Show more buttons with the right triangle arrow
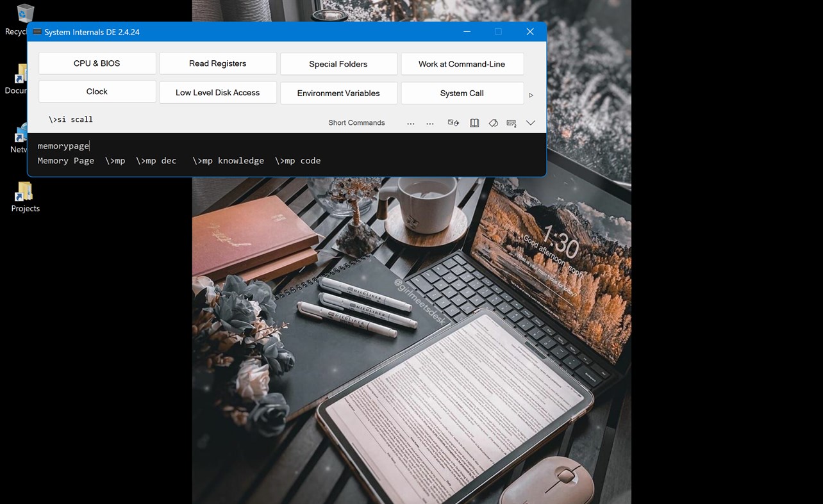Image resolution: width=823 pixels, height=504 pixels. [x=531, y=95]
